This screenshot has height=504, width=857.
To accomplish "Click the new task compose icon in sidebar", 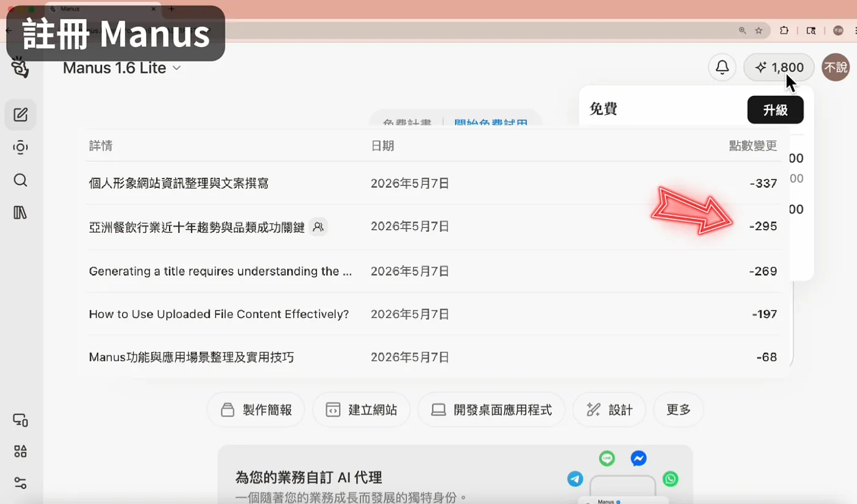I will pyautogui.click(x=20, y=114).
